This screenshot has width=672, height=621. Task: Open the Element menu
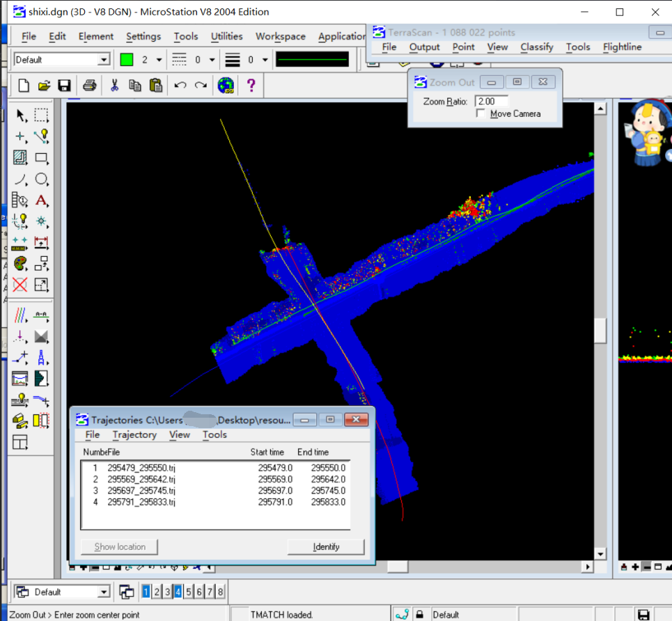[96, 36]
